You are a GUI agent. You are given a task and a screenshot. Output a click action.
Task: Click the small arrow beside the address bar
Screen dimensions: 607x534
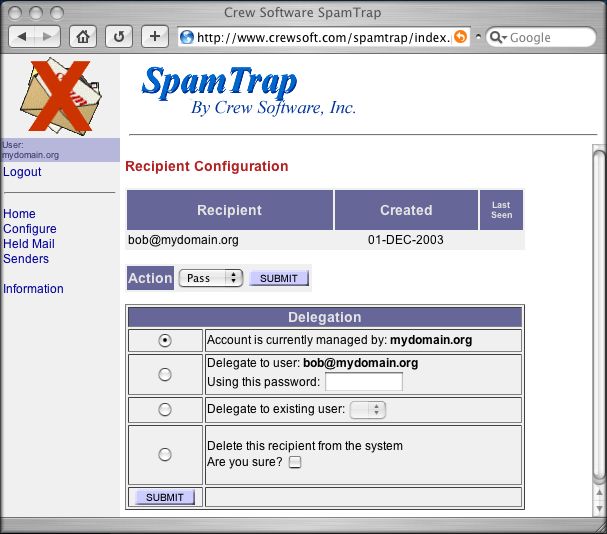coord(478,37)
